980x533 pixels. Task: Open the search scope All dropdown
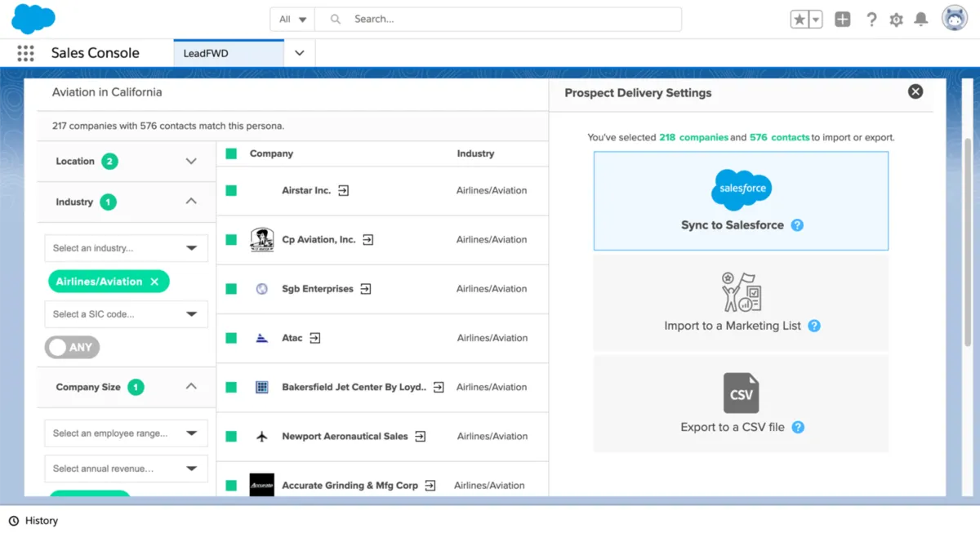point(292,20)
